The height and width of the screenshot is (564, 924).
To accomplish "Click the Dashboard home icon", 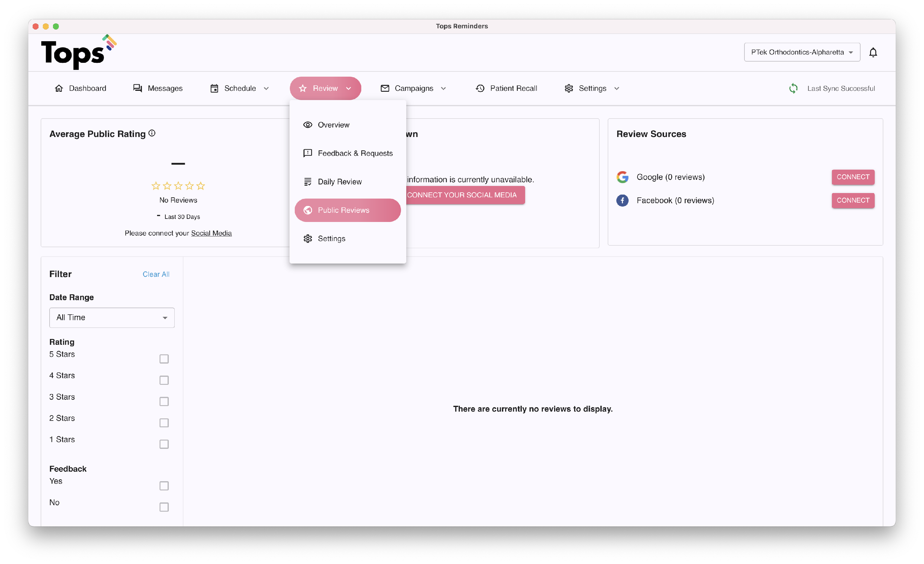I will [x=59, y=88].
